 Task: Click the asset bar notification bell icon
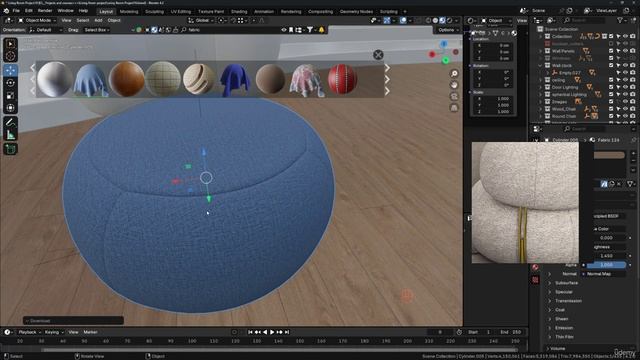point(322,30)
